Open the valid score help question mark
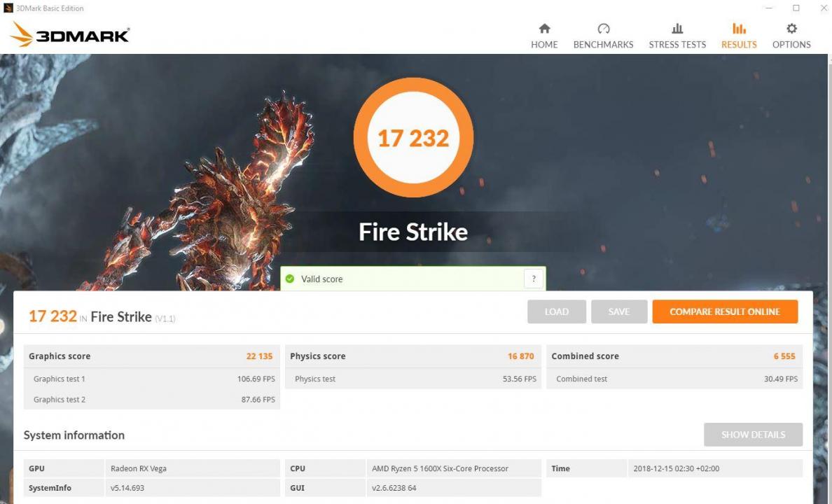Screen dimensions: 832x504 coord(534,279)
